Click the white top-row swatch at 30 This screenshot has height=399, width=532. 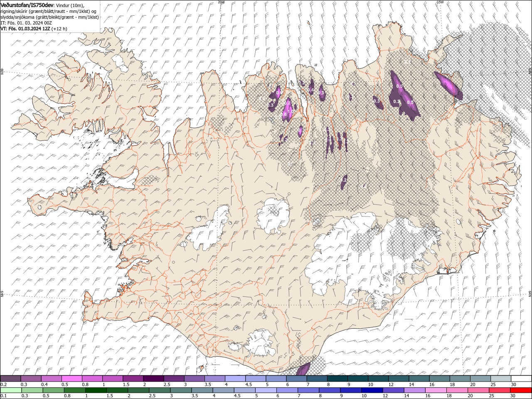[x=521, y=379]
